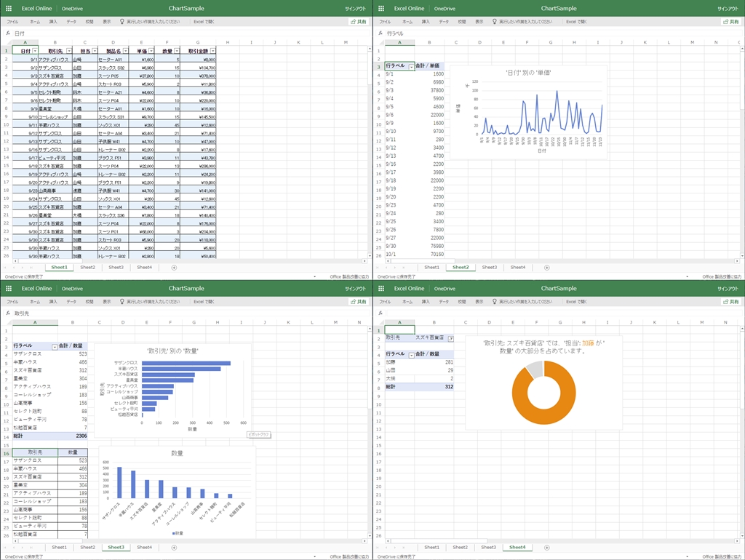Click the Excel Online link in the Sheet1 window

[x=36, y=9]
